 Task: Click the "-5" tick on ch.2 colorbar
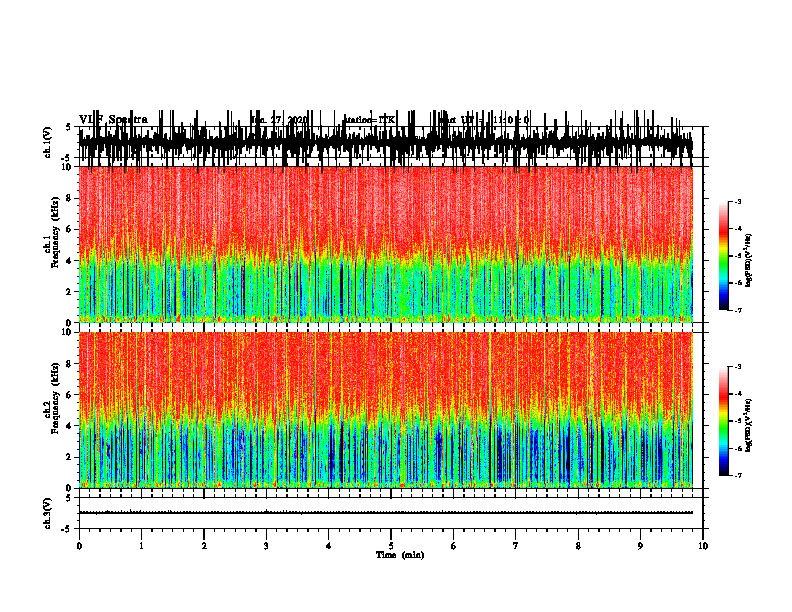pyautogui.click(x=737, y=421)
